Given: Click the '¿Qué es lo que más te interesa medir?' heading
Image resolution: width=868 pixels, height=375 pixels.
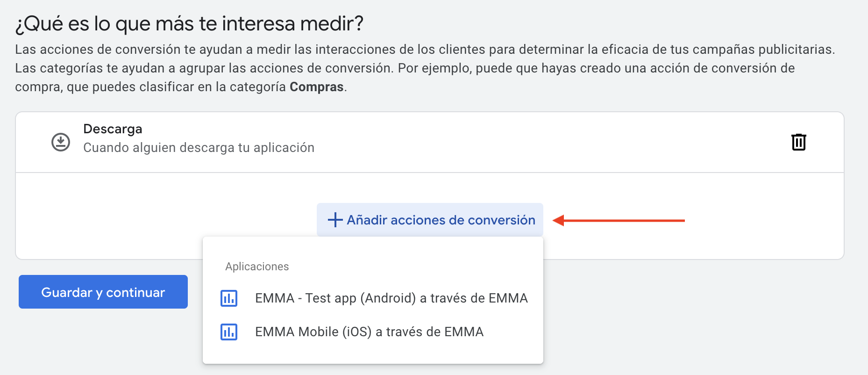Looking at the screenshot, I should [189, 23].
